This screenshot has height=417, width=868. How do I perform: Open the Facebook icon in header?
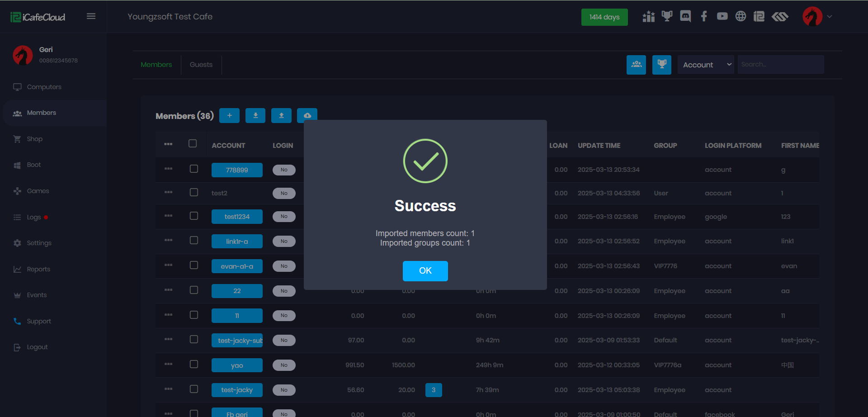[704, 17]
